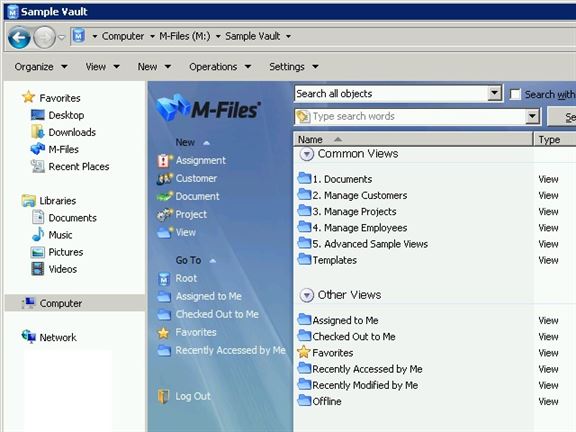Select the Templates view
Viewport: 576px width, 432px height.
click(x=327, y=260)
